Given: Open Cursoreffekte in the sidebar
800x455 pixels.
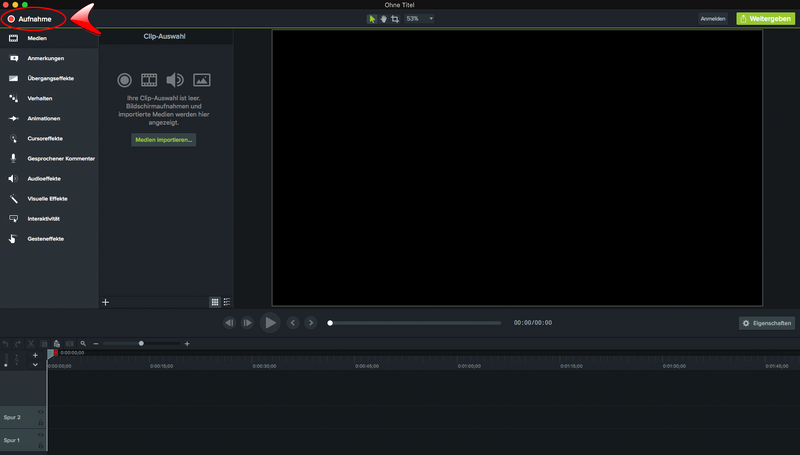Looking at the screenshot, I should click(x=49, y=138).
